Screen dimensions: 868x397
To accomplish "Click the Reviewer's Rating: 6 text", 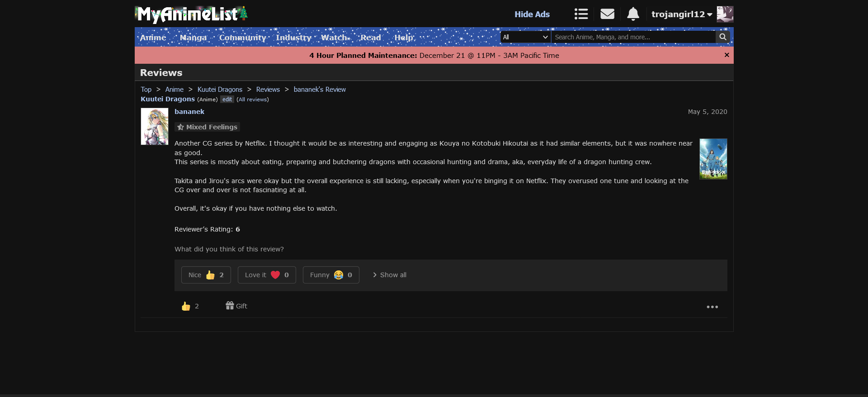I will pyautogui.click(x=207, y=229).
